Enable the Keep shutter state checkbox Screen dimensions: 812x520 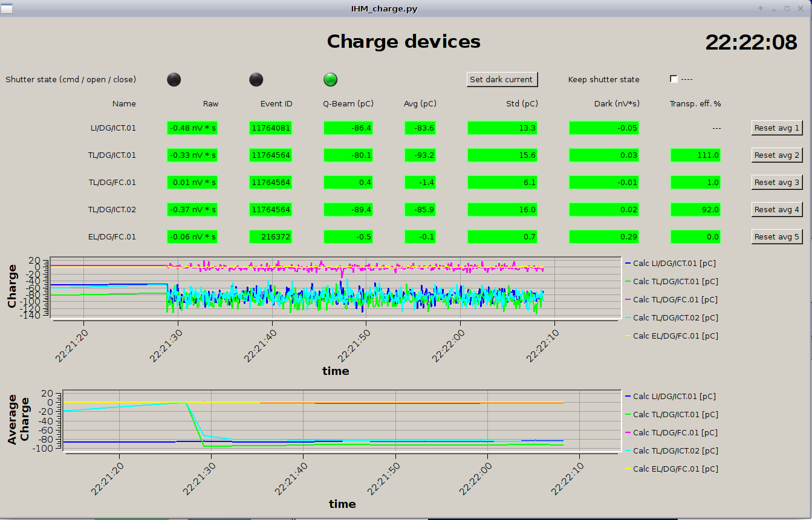click(674, 79)
